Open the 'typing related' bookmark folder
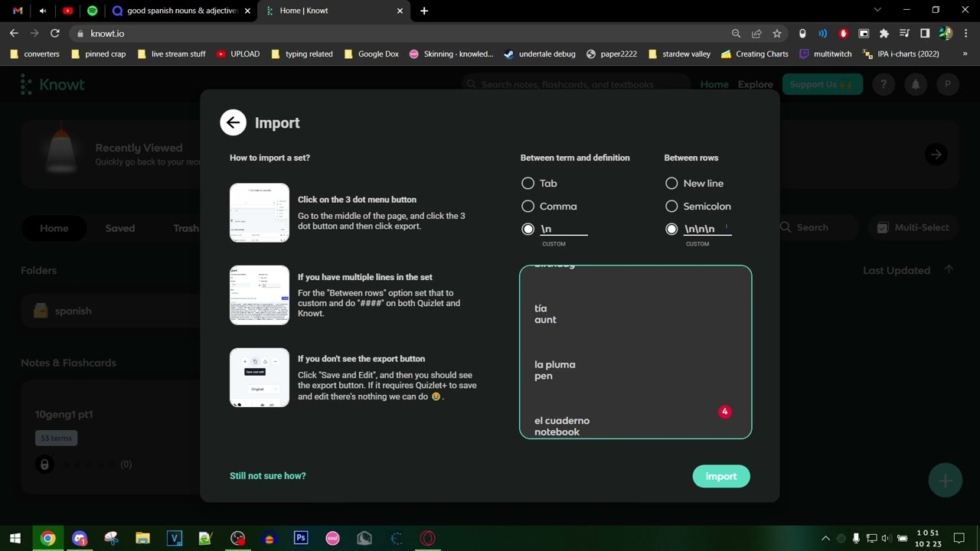Viewport: 980px width, 551px height. click(302, 54)
